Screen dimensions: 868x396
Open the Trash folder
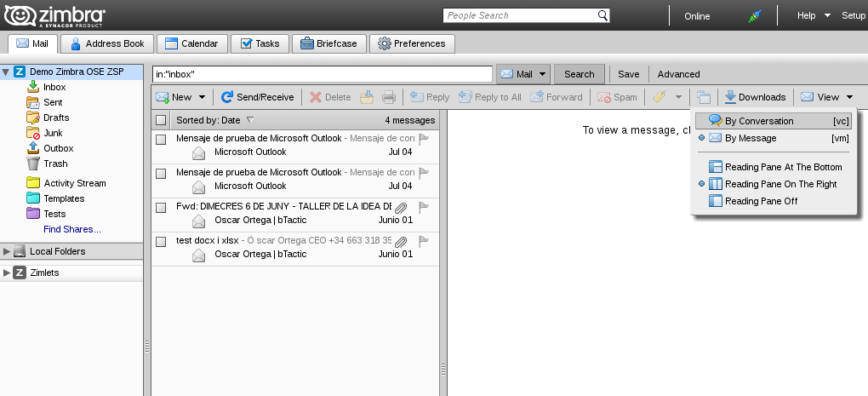tap(55, 164)
